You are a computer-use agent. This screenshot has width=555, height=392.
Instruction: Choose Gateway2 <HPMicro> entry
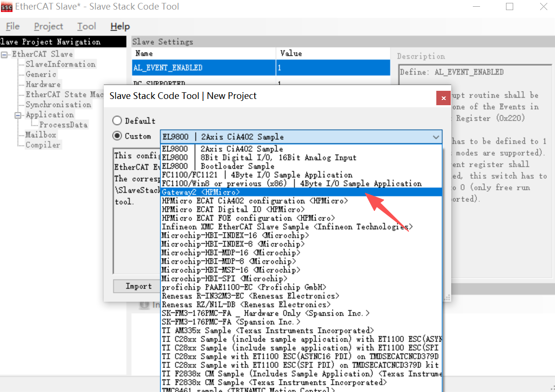pos(301,192)
